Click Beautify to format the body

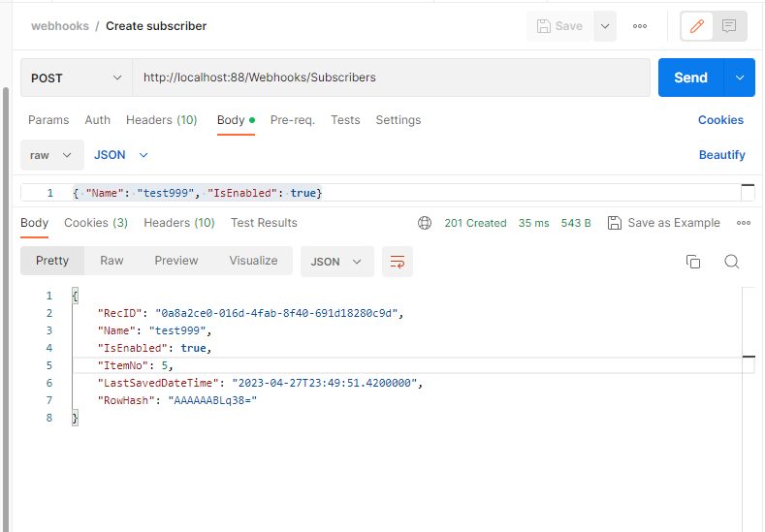722,155
